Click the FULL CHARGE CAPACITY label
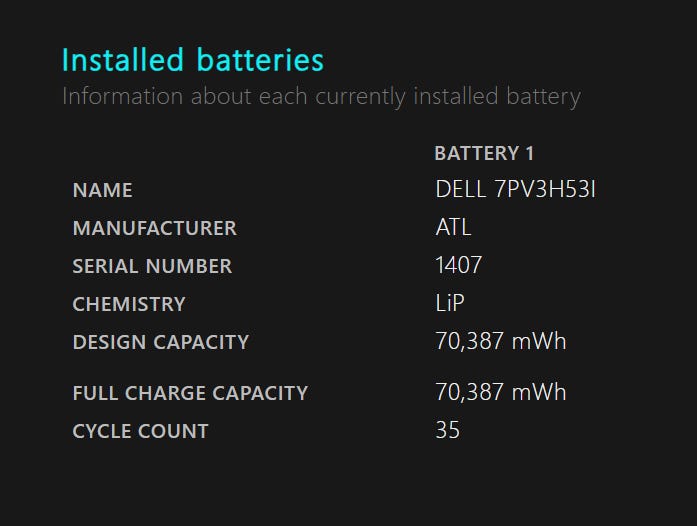The image size is (697, 526). 190,393
